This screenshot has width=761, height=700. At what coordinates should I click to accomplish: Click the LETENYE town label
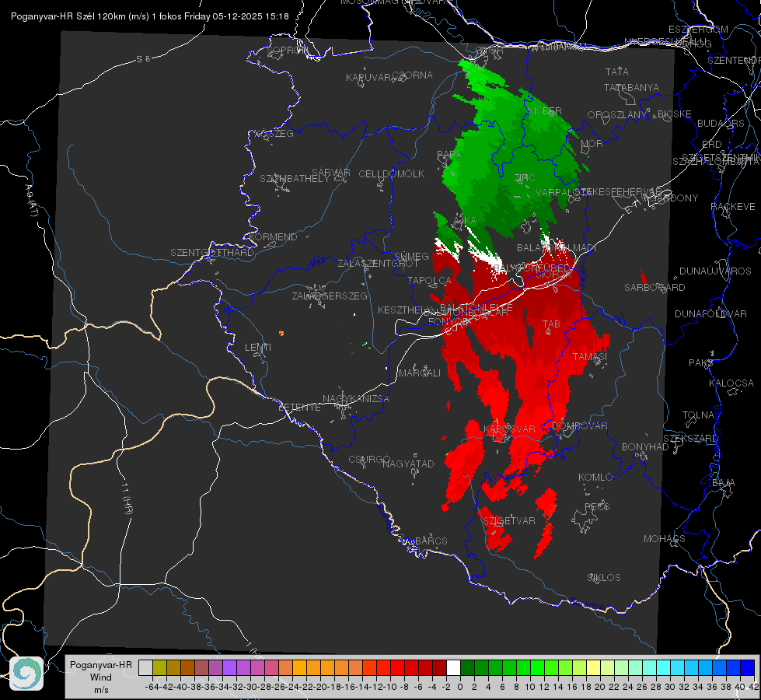click(299, 408)
